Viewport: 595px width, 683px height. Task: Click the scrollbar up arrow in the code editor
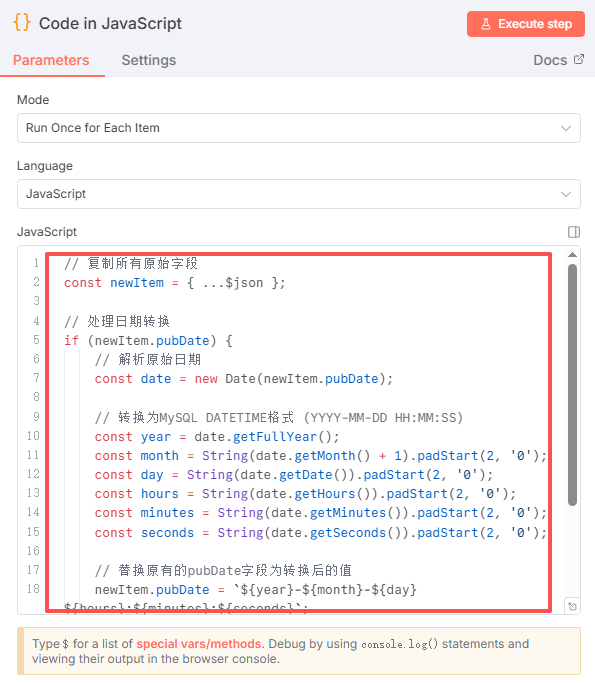[572, 254]
